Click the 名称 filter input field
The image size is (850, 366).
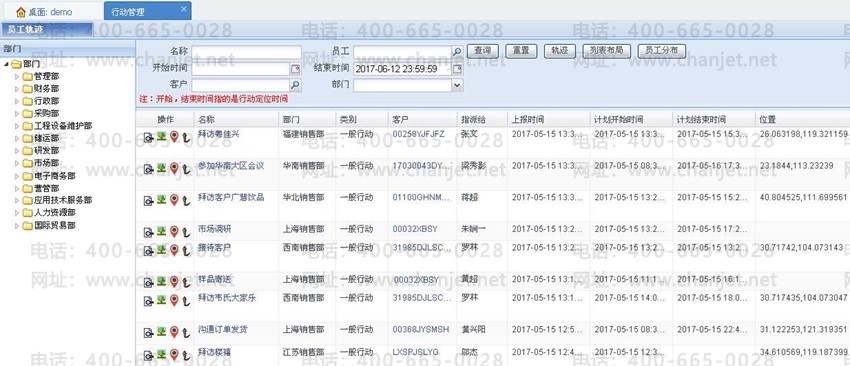(246, 52)
